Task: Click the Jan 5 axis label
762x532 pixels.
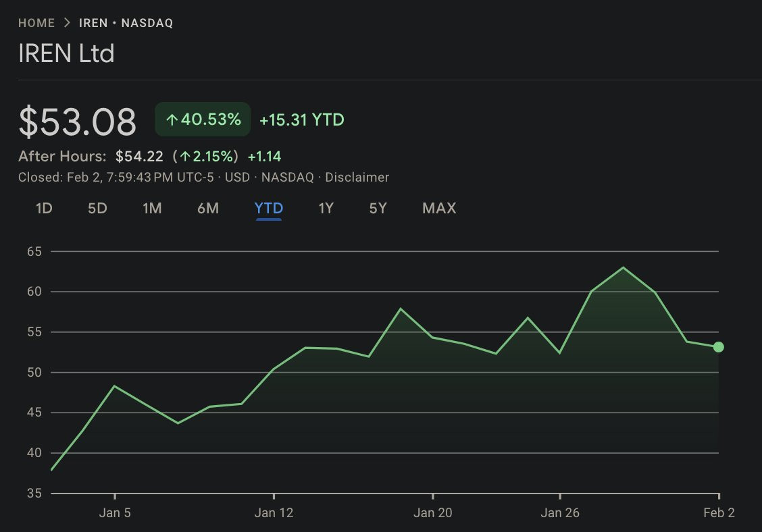Action: click(x=115, y=512)
